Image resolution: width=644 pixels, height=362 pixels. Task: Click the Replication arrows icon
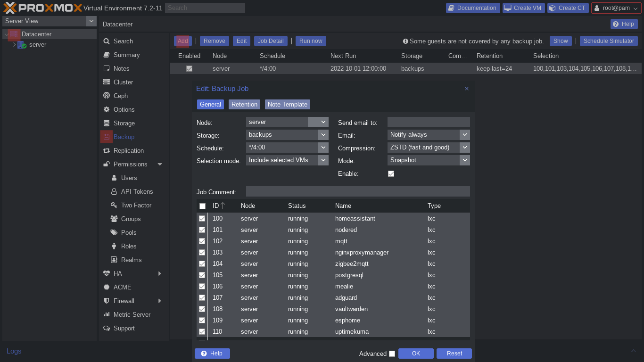pyautogui.click(x=107, y=150)
